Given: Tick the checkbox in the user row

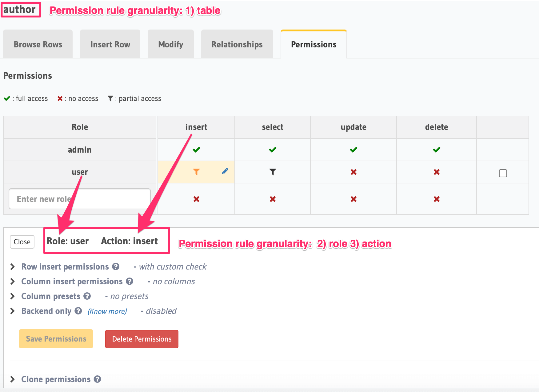Looking at the screenshot, I should coord(503,173).
